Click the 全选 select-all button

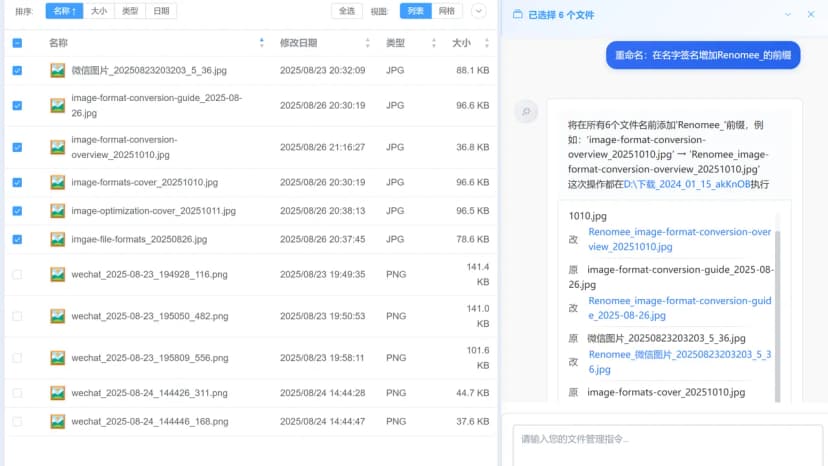tap(347, 11)
